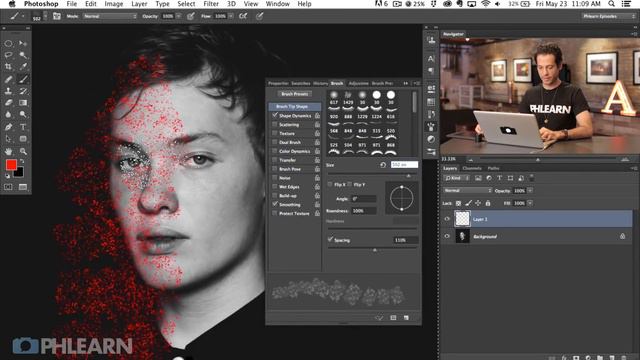Select the Eyedropper tool
640x360 pixels.
[x=23, y=67]
